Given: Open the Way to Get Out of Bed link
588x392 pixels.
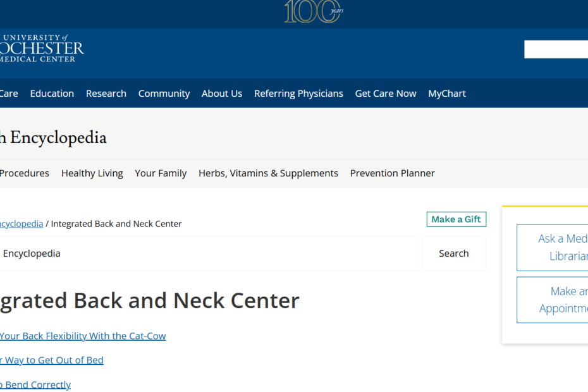Looking at the screenshot, I should tap(52, 360).
